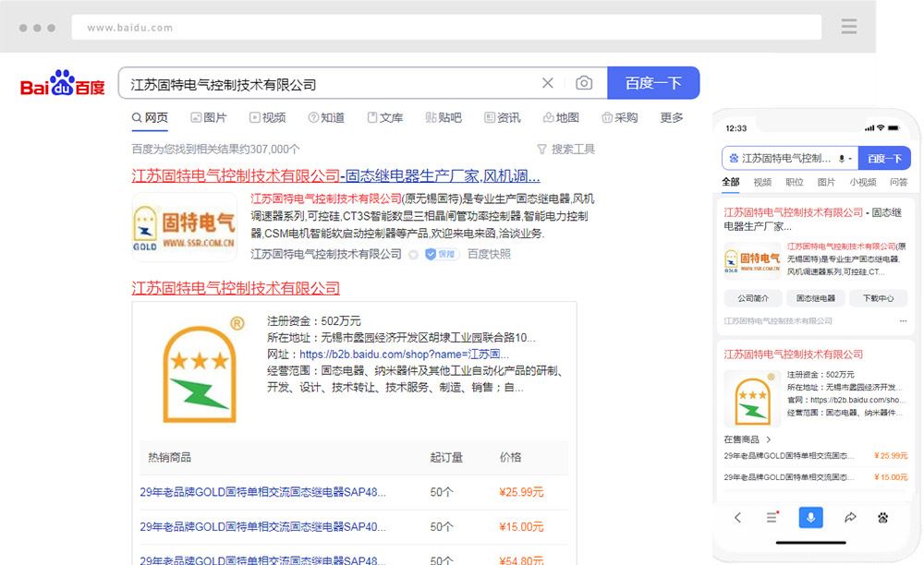
Task: Open the 资讯 tab
Action: tap(502, 118)
